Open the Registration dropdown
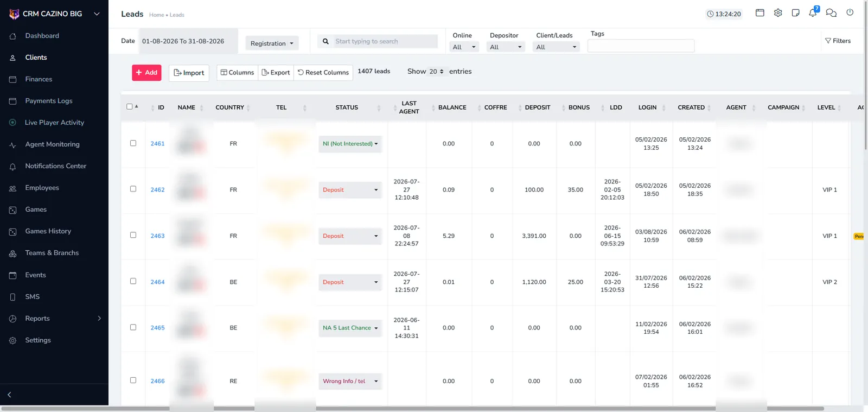The width and height of the screenshot is (868, 412). click(x=272, y=43)
